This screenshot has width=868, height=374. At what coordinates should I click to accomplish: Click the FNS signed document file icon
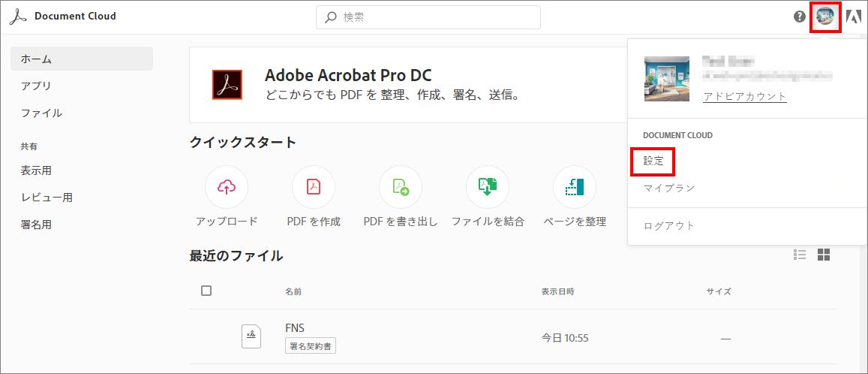coord(251,336)
